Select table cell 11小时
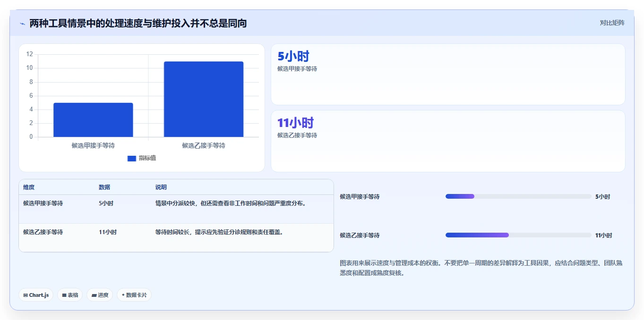The height and width of the screenshot is (320, 644). (x=108, y=232)
